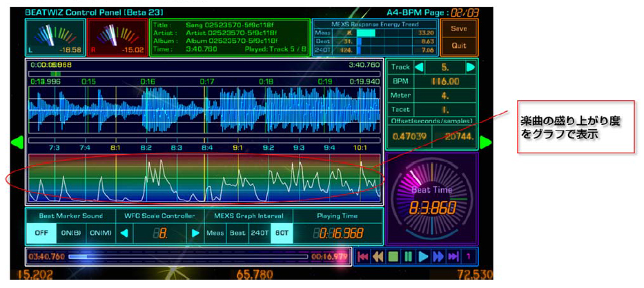Click the Tacet value 1.

coord(445,110)
